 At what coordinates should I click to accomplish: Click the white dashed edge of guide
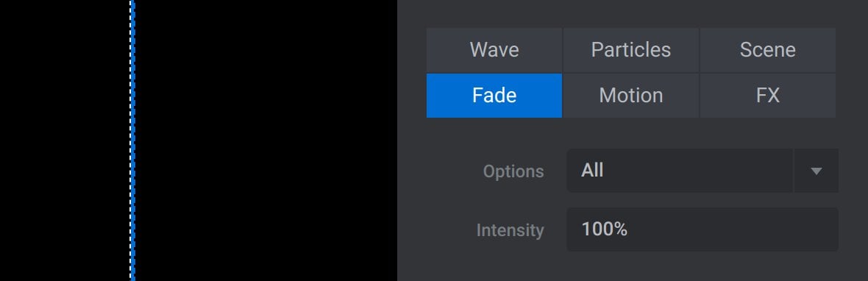[x=131, y=140]
